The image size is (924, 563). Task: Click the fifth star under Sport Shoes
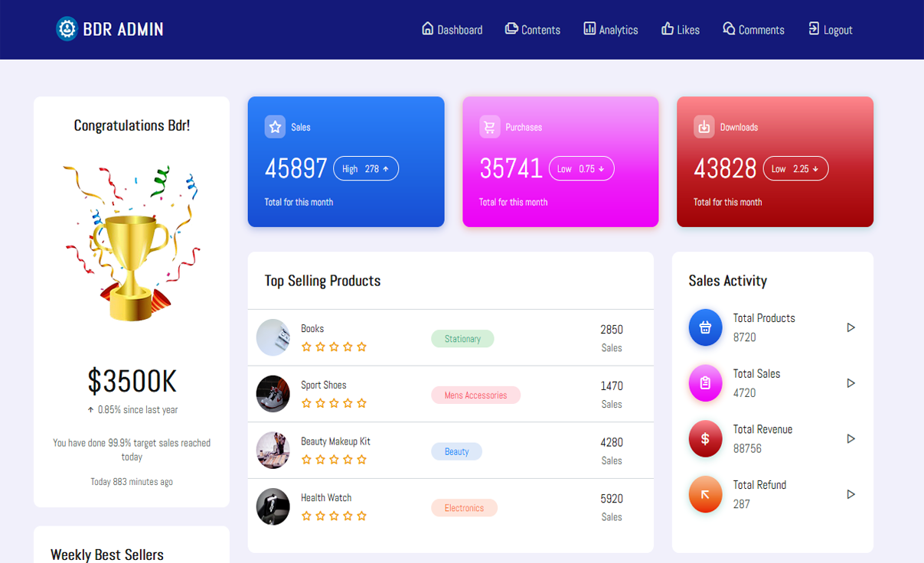(362, 403)
